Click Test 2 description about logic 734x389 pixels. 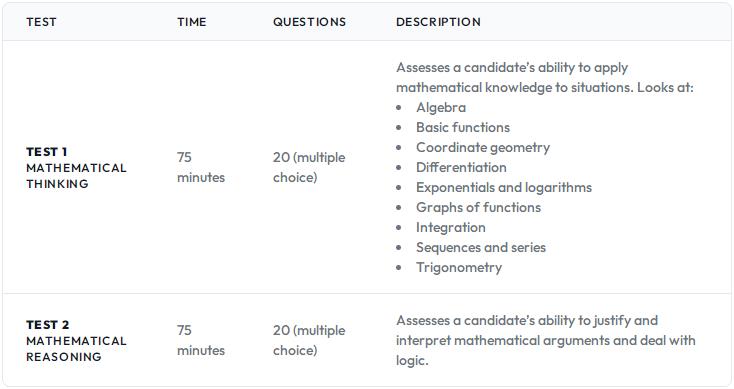545,340
